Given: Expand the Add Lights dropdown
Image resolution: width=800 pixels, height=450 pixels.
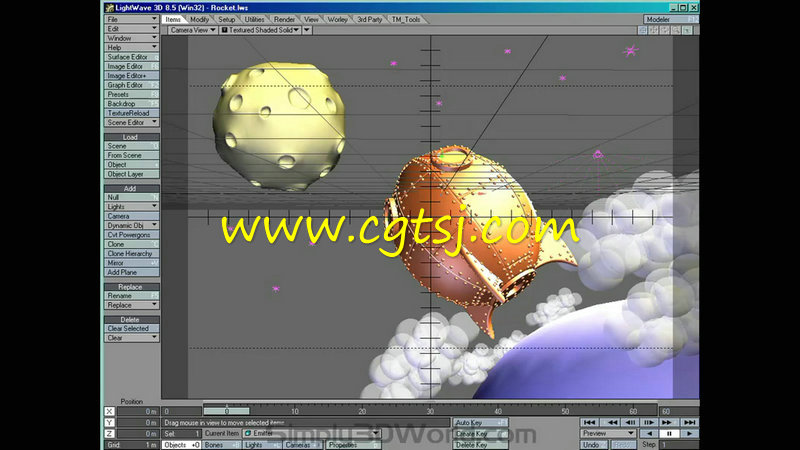Looking at the screenshot, I should [132, 207].
